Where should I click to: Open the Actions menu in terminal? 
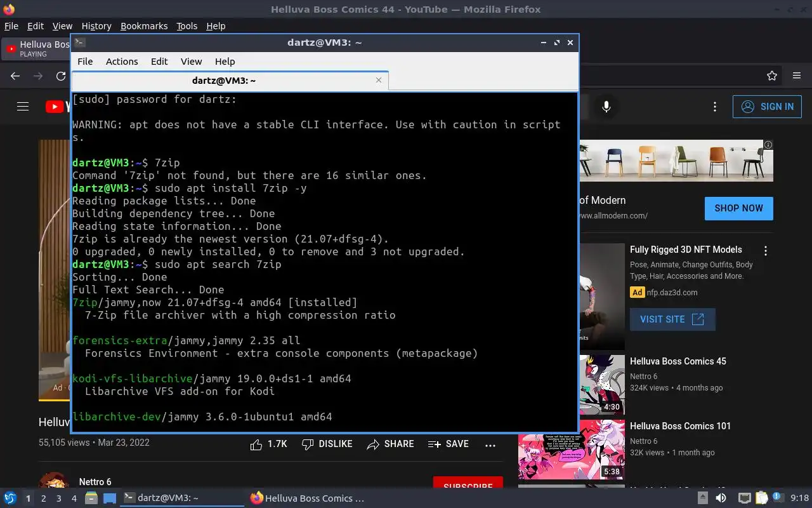coord(122,62)
